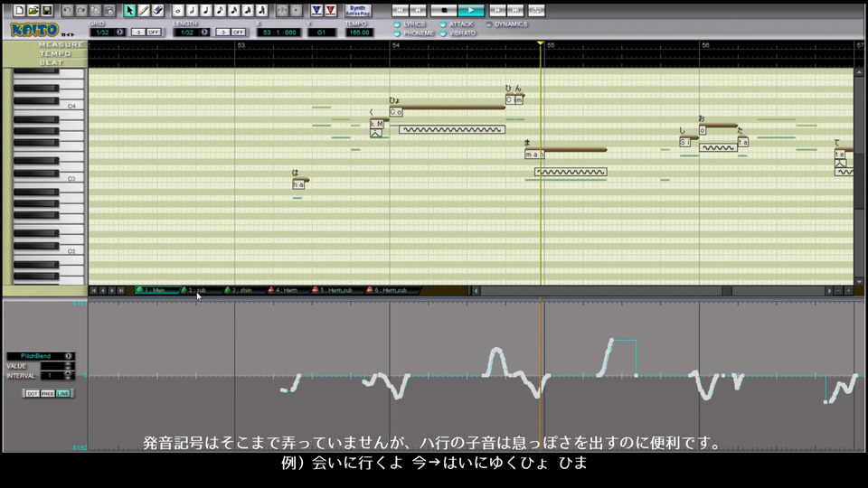
Task: Toggle the LENGTH OFF button
Action: point(238,33)
